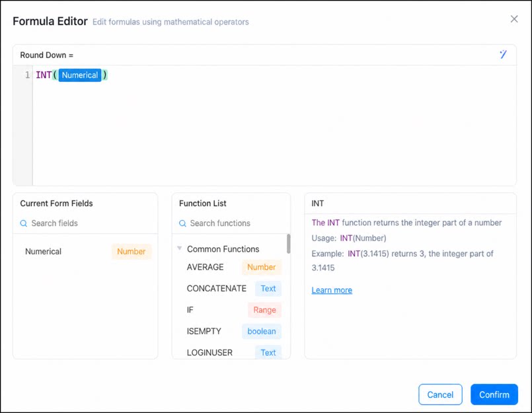Screen dimensions: 532x413
Task: Click the INT keyword in formula editor
Action: pyautogui.click(x=44, y=75)
